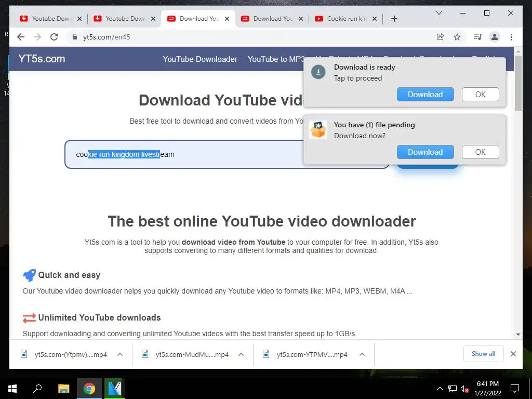Open the Chrome profile avatar
This screenshot has width=532, height=399.
pyautogui.click(x=495, y=37)
